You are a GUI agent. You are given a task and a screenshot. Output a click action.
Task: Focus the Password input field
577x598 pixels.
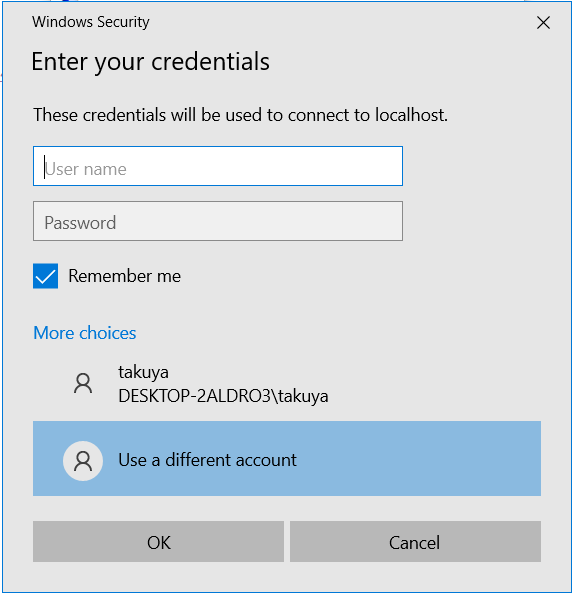(x=218, y=221)
